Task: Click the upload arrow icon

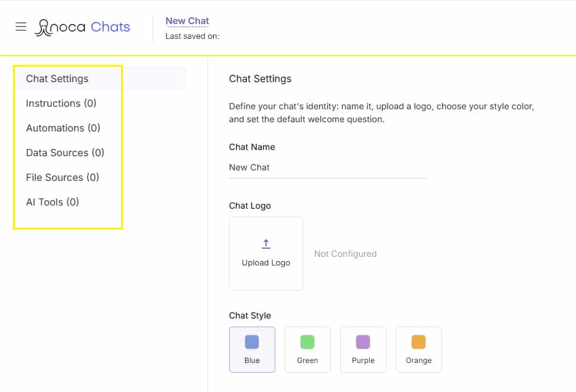Action: click(x=266, y=244)
